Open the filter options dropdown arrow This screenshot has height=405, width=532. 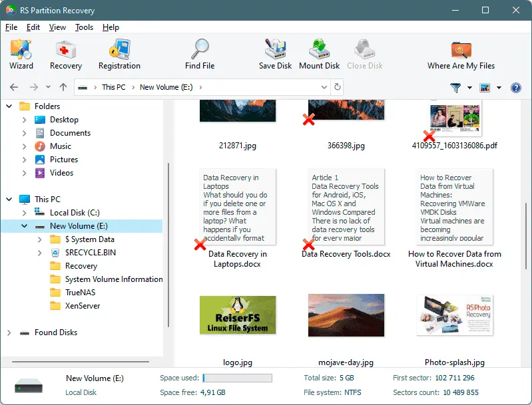pyautogui.click(x=469, y=88)
